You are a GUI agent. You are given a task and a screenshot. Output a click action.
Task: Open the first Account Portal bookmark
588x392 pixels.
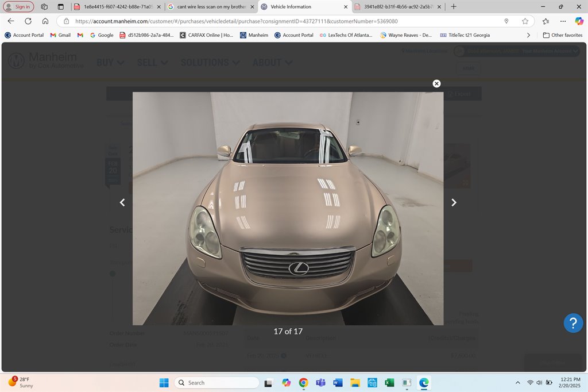pos(24,35)
